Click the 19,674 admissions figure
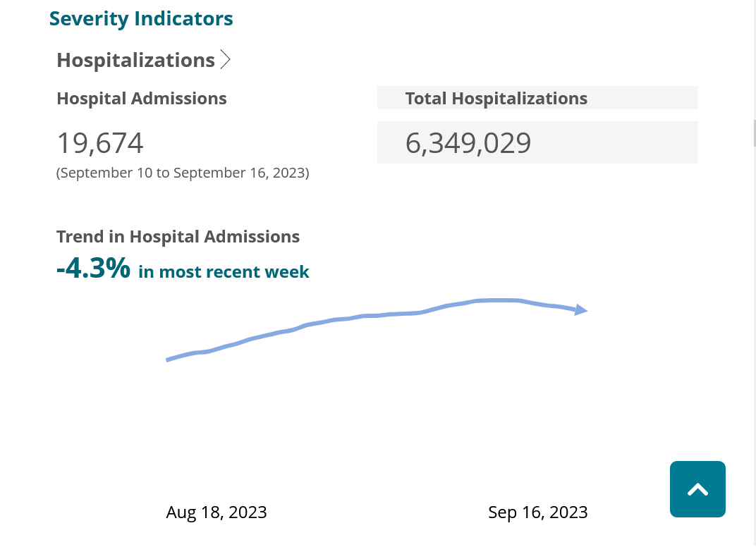Screen dimensions: 756x547 tap(100, 143)
